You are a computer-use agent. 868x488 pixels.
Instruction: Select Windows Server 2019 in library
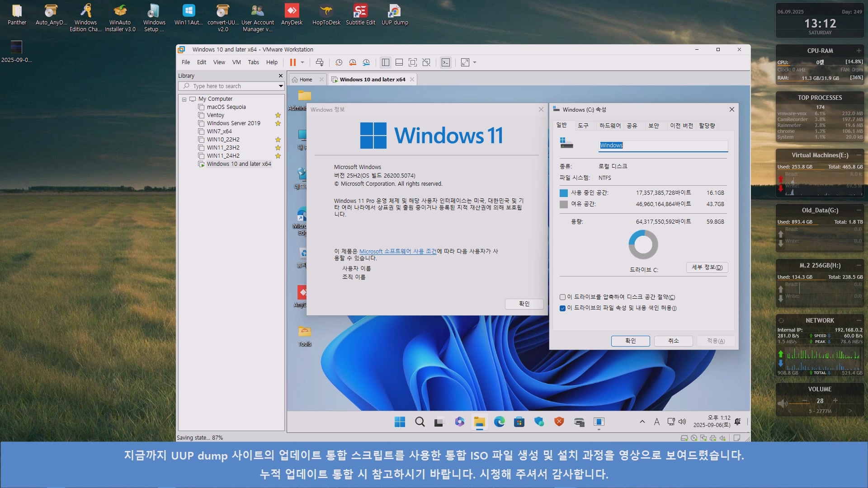point(233,123)
